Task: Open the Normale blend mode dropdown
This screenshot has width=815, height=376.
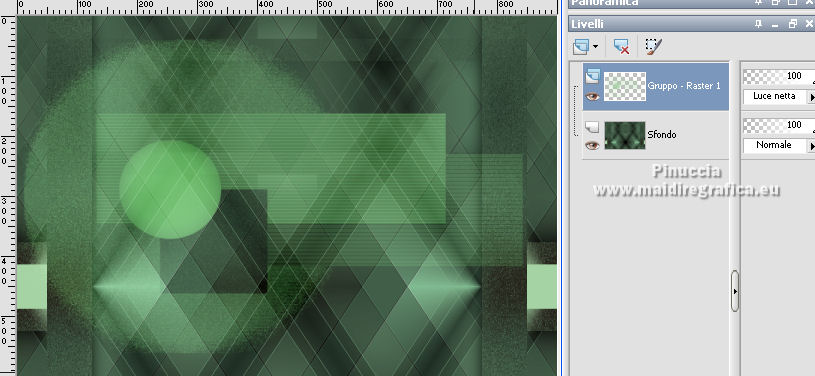Action: pyautogui.click(x=811, y=146)
